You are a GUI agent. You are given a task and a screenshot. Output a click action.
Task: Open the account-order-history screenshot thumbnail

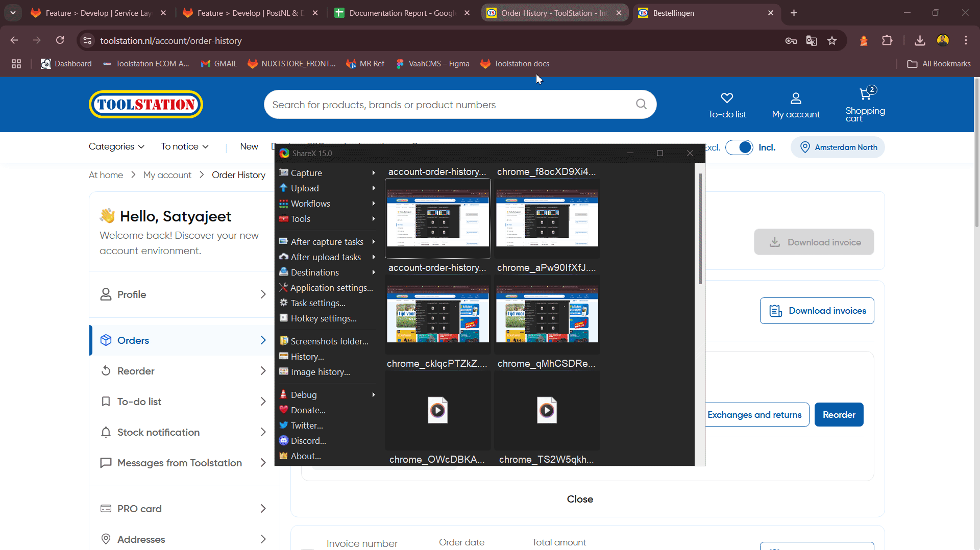[x=437, y=218]
